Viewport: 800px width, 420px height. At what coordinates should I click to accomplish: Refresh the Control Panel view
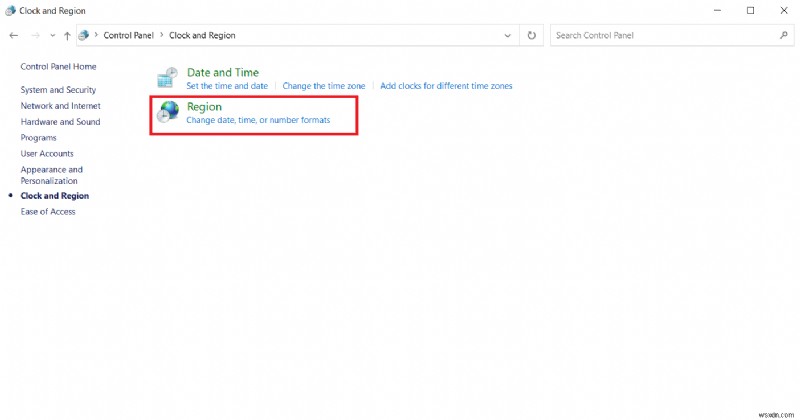[x=531, y=35]
